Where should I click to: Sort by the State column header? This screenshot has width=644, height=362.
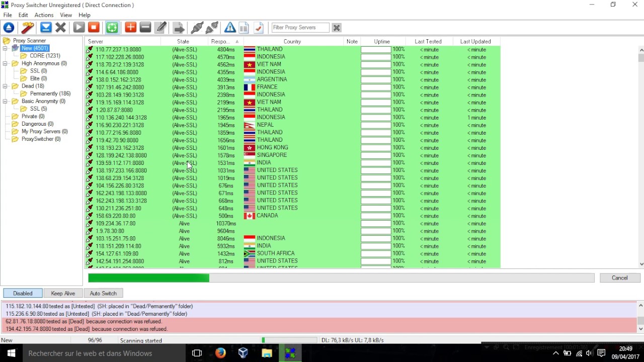coord(184,41)
